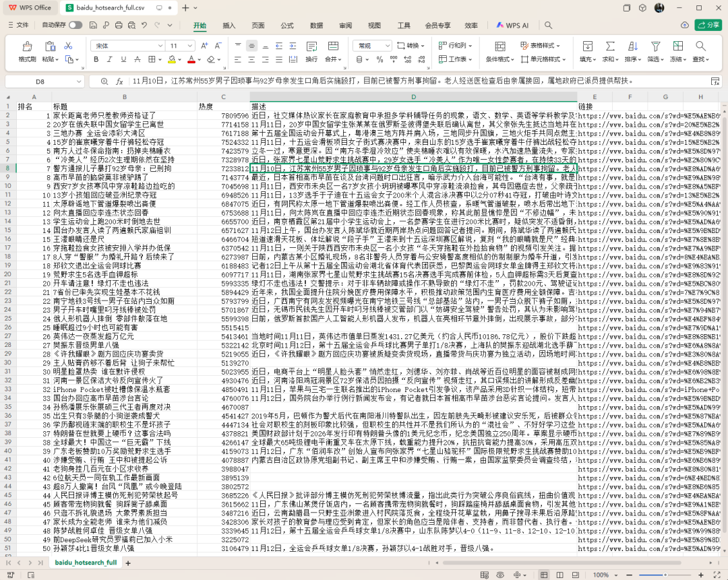Click the fx insert function icon
The image size is (728, 580).
point(119,82)
